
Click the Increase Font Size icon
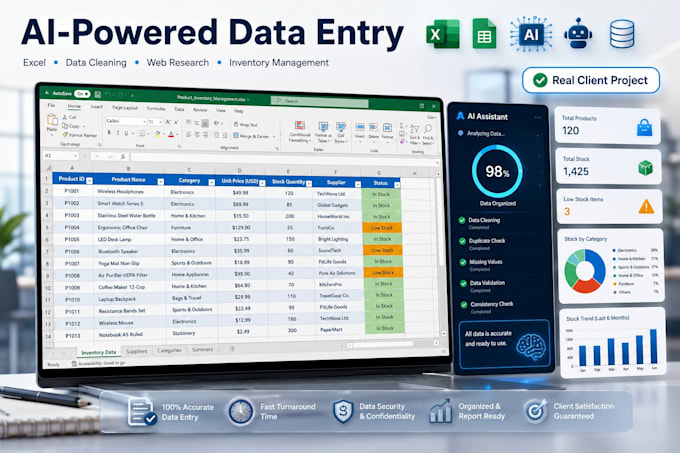click(168, 123)
